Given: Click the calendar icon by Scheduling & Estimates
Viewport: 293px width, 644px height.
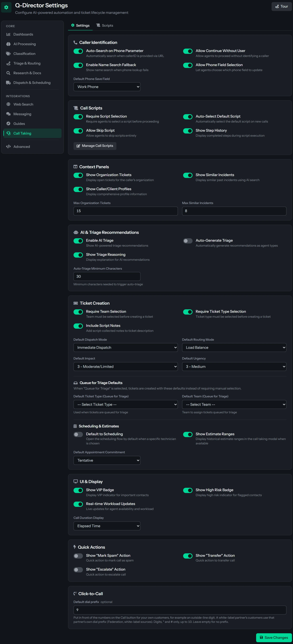Looking at the screenshot, I should pos(75,426).
